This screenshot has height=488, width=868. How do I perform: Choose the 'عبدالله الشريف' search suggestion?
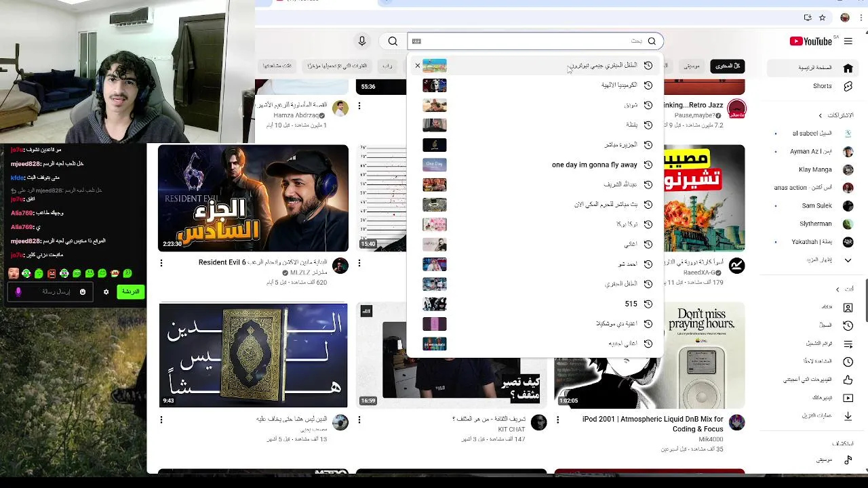point(536,184)
